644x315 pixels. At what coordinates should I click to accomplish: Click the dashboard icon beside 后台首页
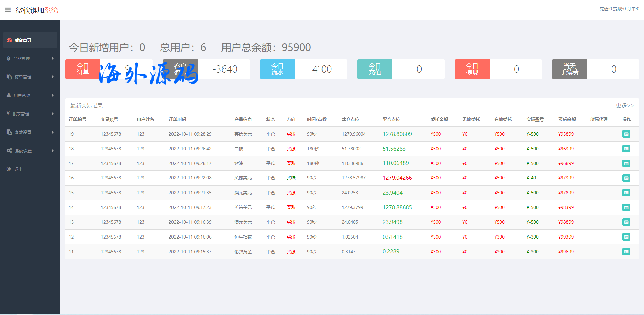tap(9, 40)
